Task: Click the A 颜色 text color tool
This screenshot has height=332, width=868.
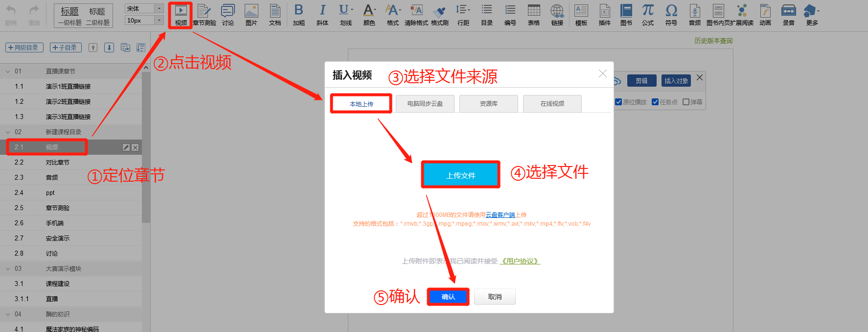Action: click(369, 15)
